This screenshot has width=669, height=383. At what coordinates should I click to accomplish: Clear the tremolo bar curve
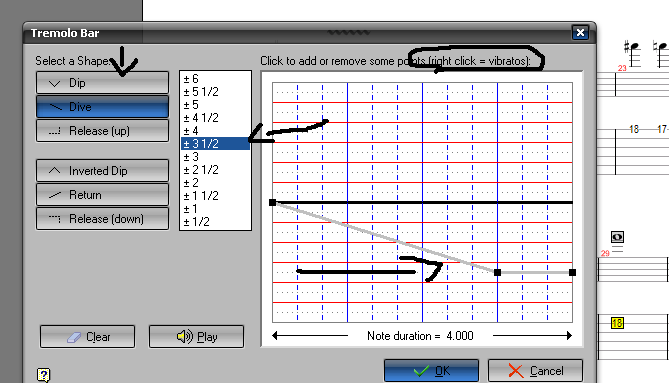click(87, 337)
